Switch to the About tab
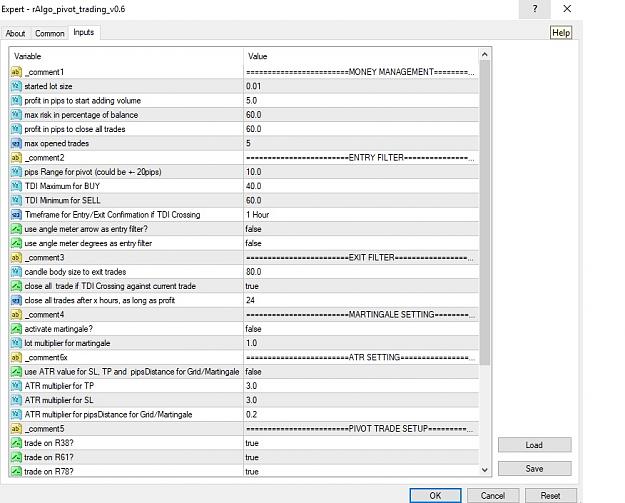This screenshot has height=503, width=625. 16,33
